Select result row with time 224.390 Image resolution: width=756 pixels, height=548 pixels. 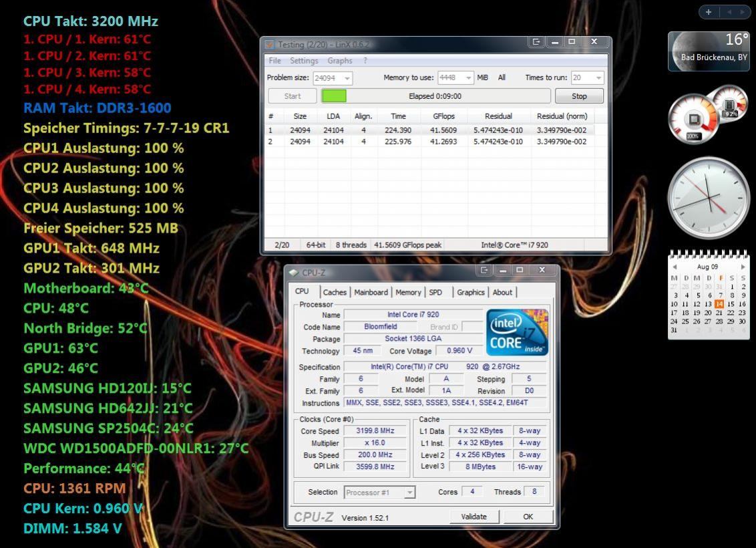[429, 130]
